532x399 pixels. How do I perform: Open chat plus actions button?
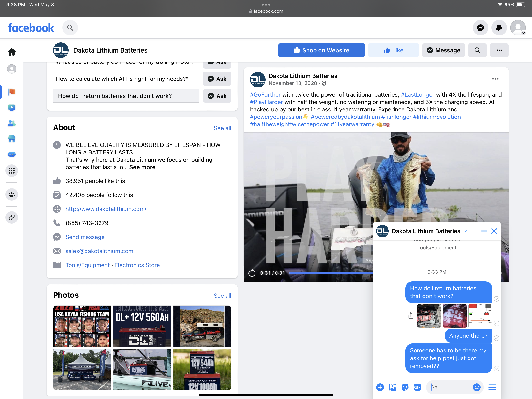click(x=380, y=387)
